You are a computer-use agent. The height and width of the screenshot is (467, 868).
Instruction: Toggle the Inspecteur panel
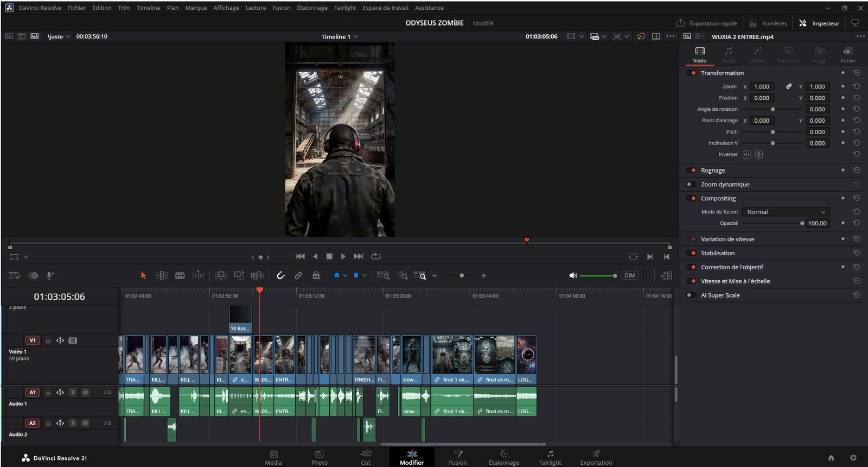point(819,23)
